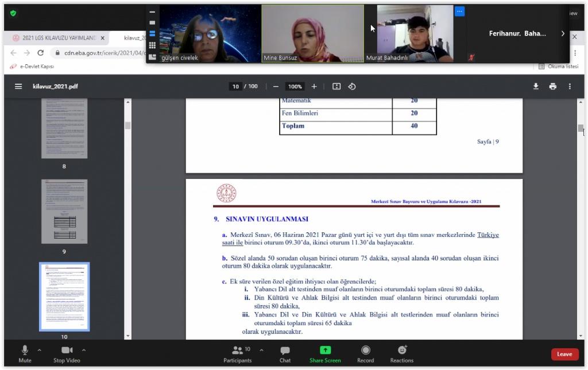Open the Reactions menu
Viewport: 588px width, 370px height.
tap(401, 353)
